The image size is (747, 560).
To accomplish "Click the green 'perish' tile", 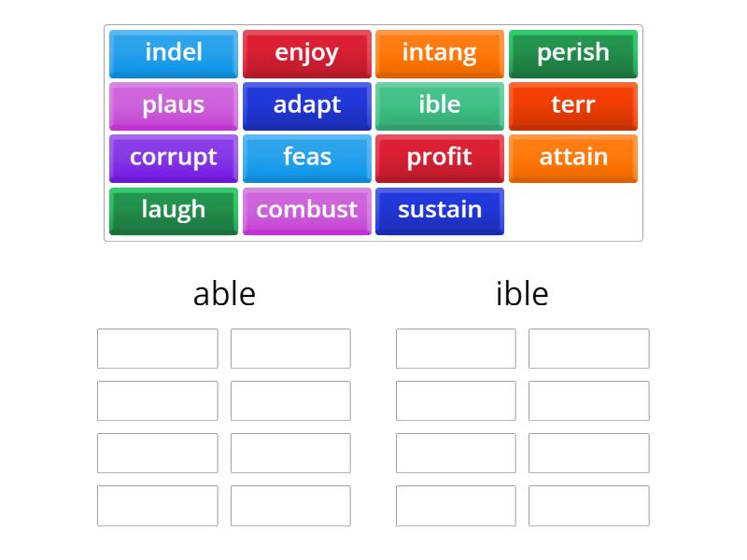I will click(x=572, y=53).
